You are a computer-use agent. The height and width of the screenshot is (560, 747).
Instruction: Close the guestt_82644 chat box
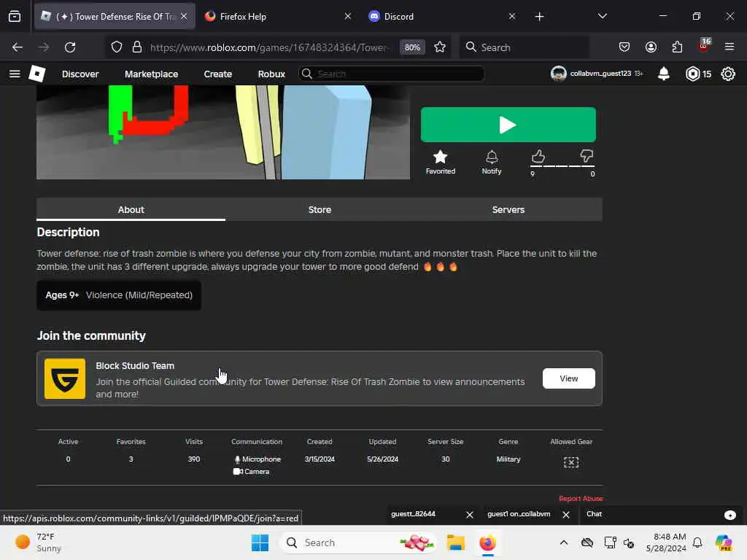tap(469, 515)
